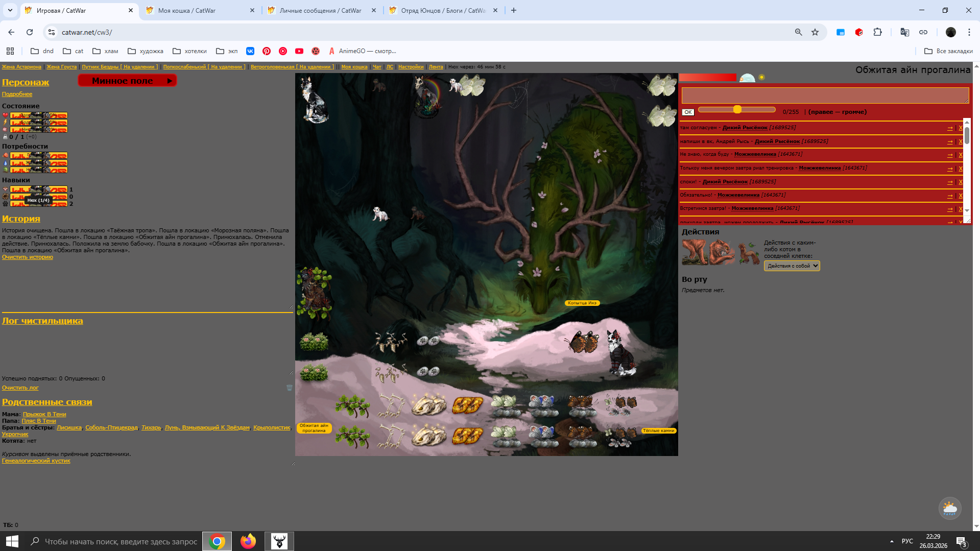This screenshot has height=551, width=980.
Task: Open the VK bookmark icon
Action: click(250, 51)
